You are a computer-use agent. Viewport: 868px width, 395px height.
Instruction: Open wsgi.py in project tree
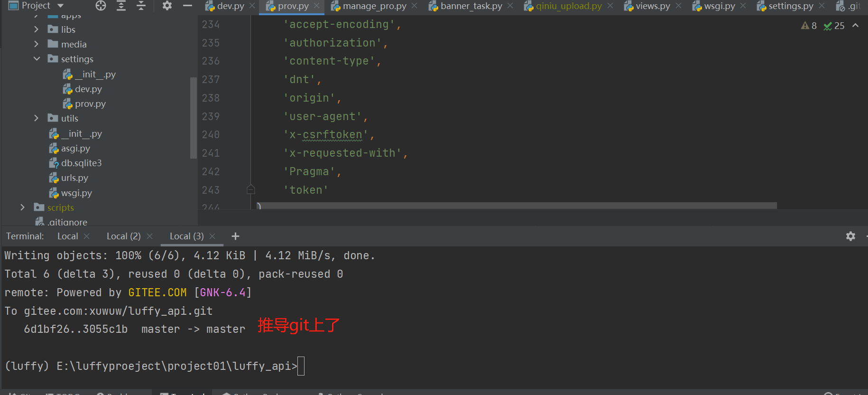point(71,193)
